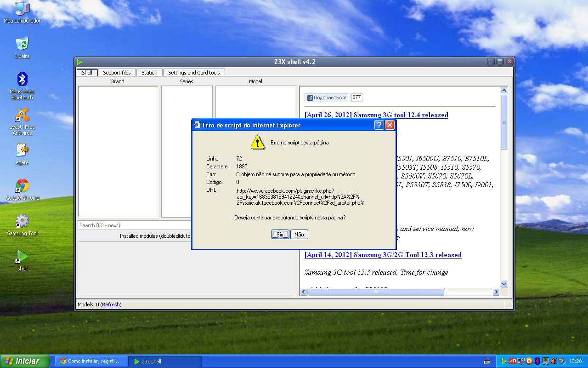Open the Support files tab

tap(117, 73)
